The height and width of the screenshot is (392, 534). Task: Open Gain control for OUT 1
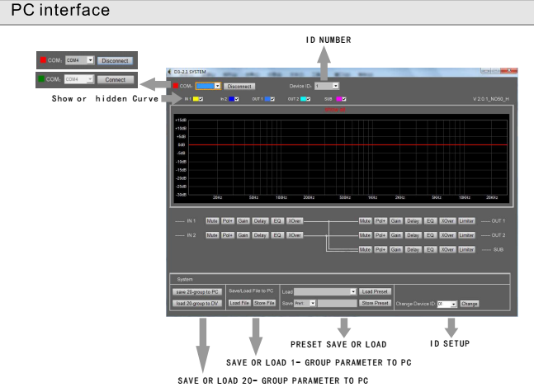pos(398,221)
